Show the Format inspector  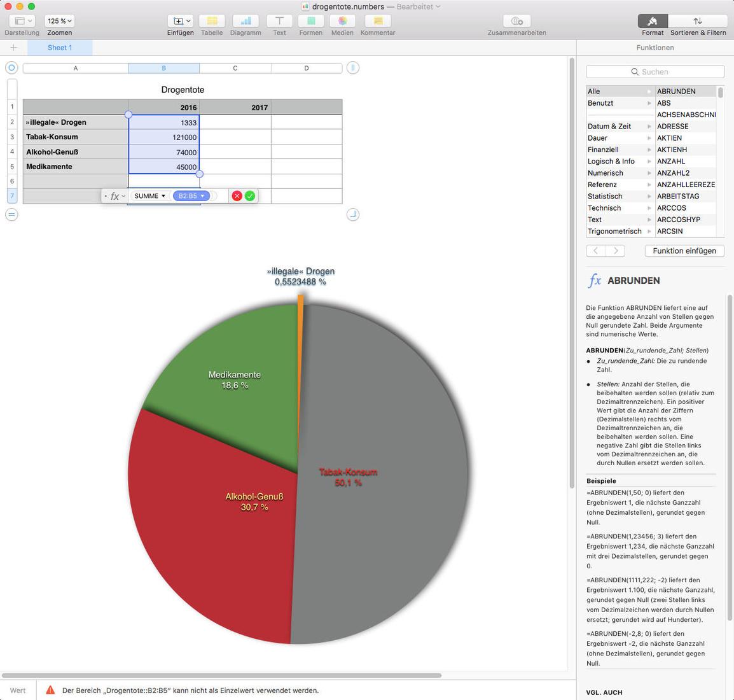click(653, 21)
